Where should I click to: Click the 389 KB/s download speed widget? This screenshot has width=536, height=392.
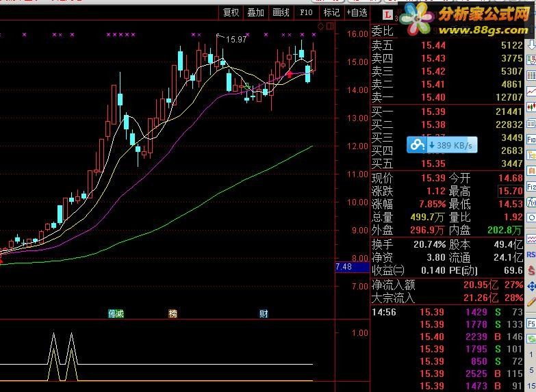click(442, 145)
